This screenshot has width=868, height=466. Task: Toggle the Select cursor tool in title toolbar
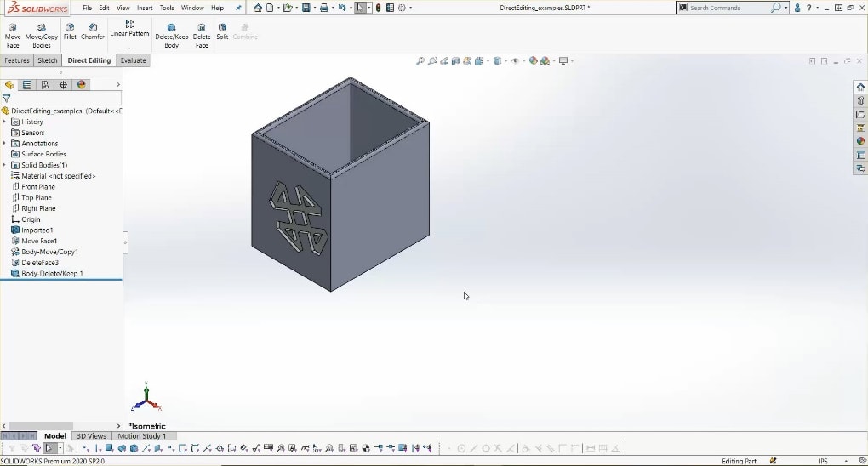(360, 8)
